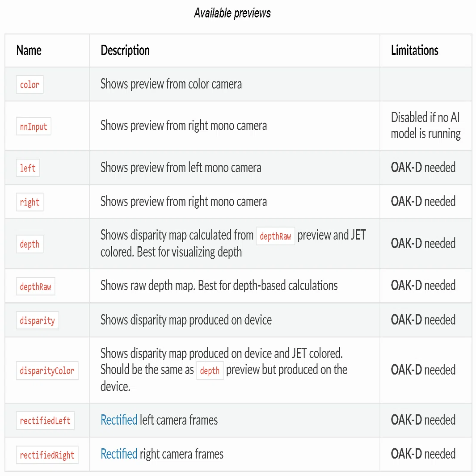Click the right preview name tag
Viewport: 476px width, 476px height.
pyautogui.click(x=30, y=202)
